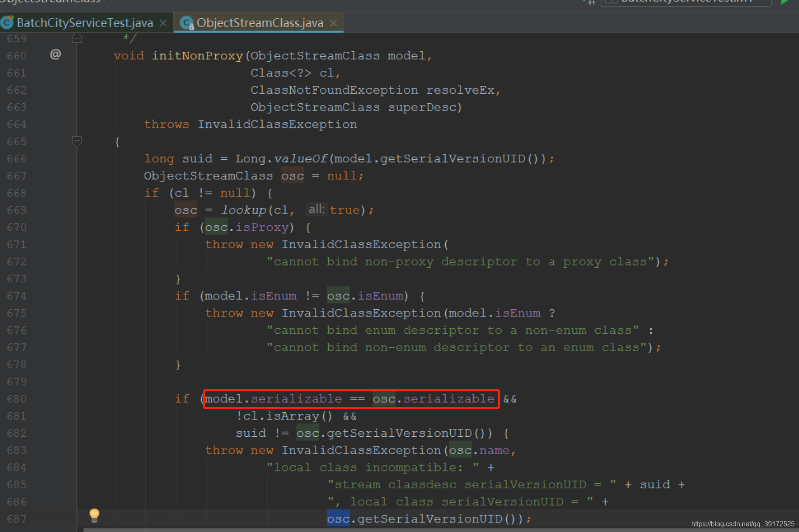Click the lookup method call
The height and width of the screenshot is (532, 799).
244,210
